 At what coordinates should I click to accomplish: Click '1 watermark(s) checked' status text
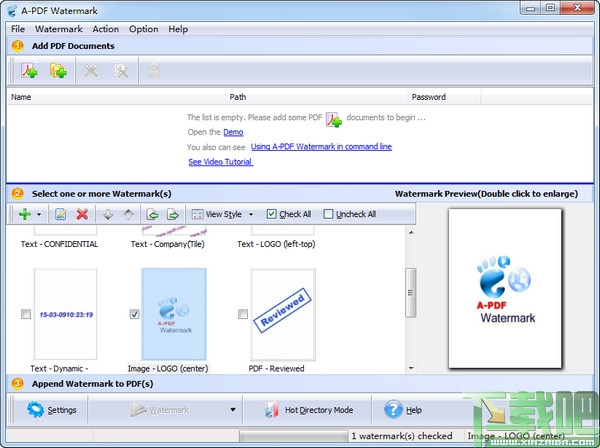pos(402,436)
